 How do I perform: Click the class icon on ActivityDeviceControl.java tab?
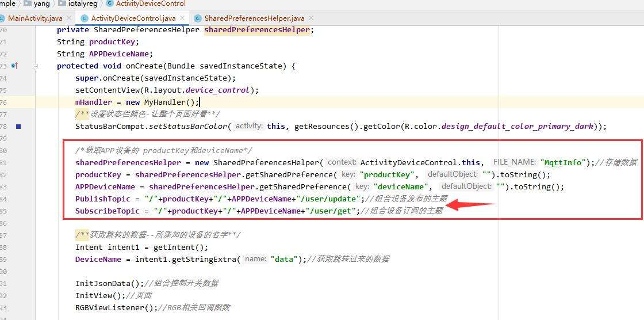[x=85, y=18]
